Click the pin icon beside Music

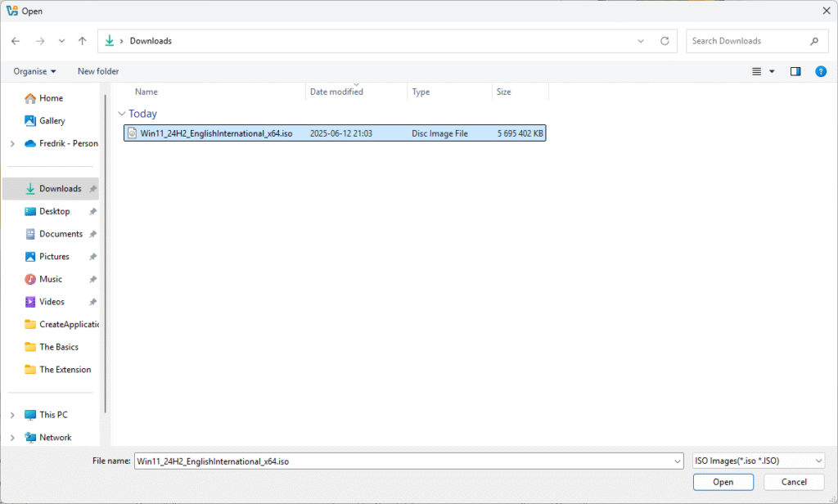coord(93,280)
